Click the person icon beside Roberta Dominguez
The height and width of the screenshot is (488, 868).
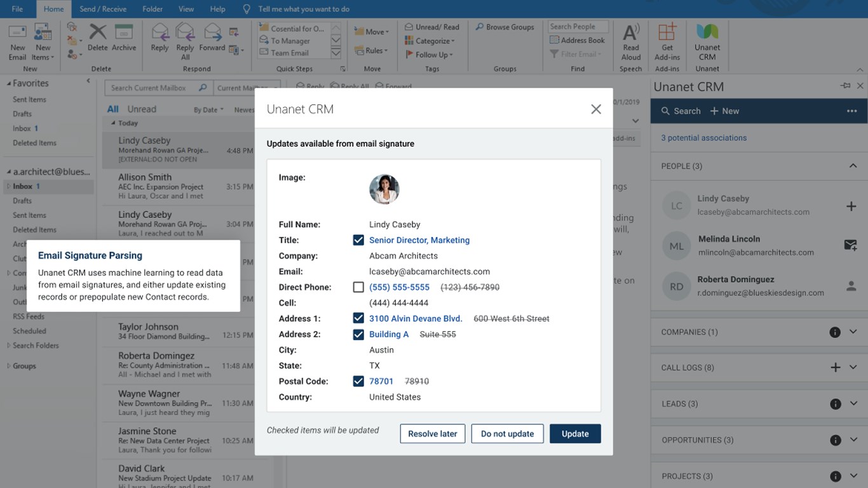(851, 286)
